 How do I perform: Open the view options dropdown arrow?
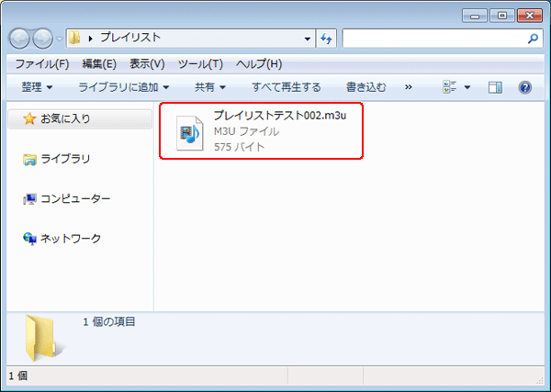[467, 87]
